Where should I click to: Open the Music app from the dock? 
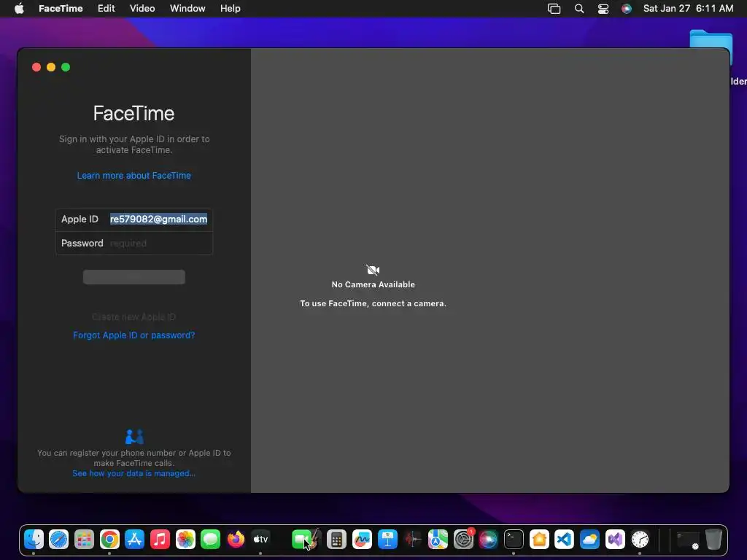click(x=160, y=540)
